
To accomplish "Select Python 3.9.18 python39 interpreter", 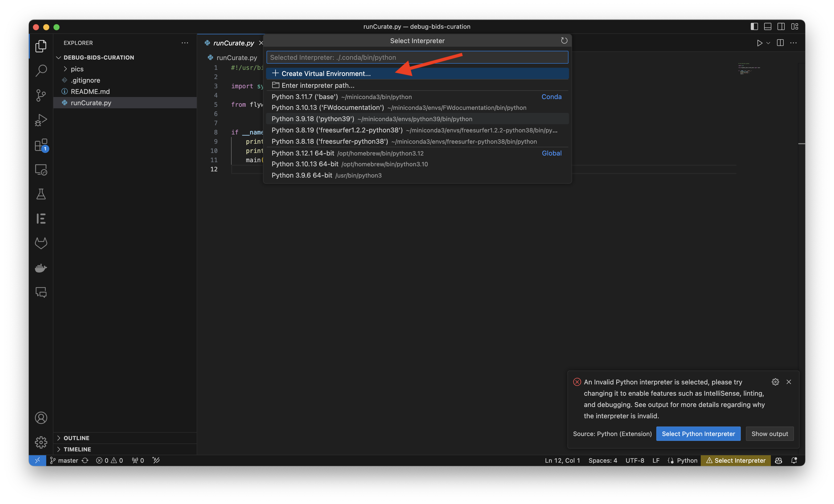I will [x=417, y=119].
